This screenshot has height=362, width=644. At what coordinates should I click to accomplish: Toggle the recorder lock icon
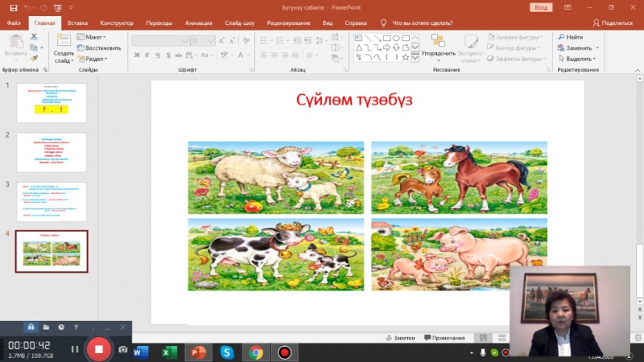coord(31,327)
